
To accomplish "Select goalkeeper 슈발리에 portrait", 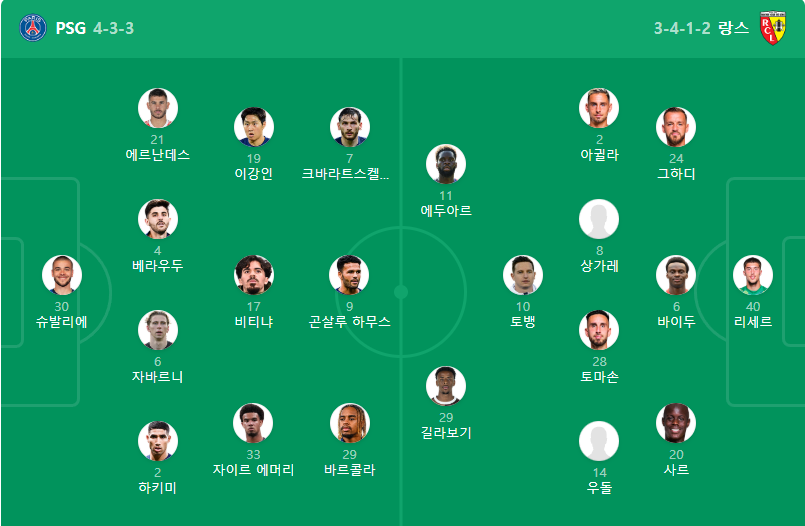I will click(62, 275).
